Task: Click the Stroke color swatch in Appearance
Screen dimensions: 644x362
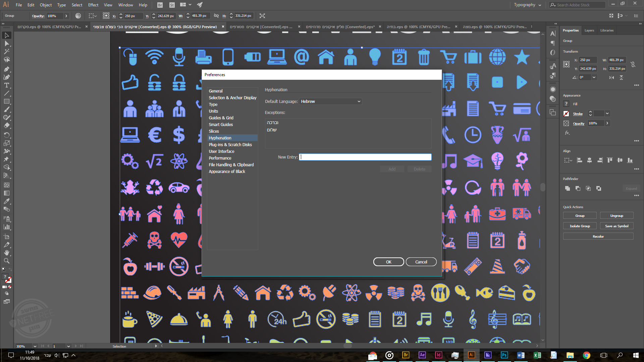Action: [566, 114]
